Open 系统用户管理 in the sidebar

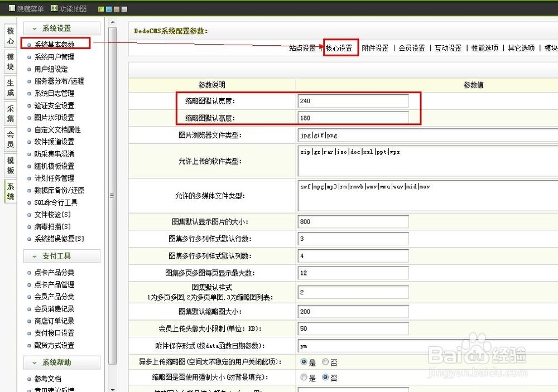click(x=55, y=57)
